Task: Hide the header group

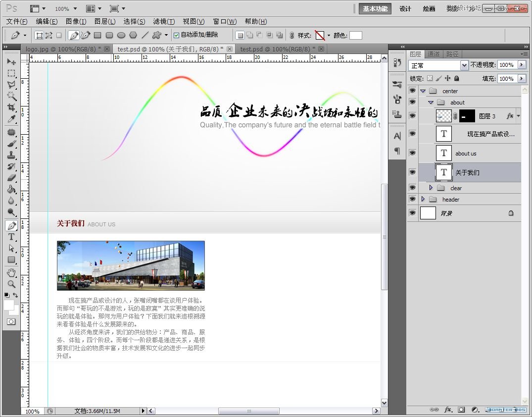Action: point(412,199)
